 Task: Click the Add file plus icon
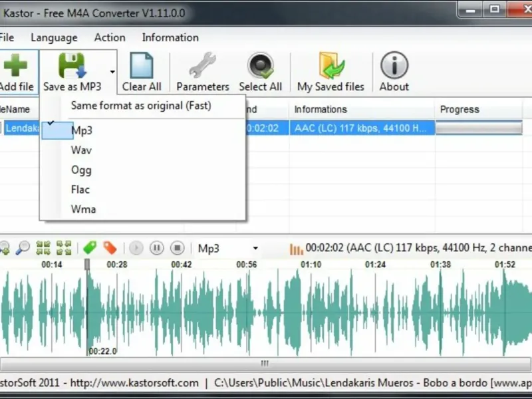pos(14,65)
